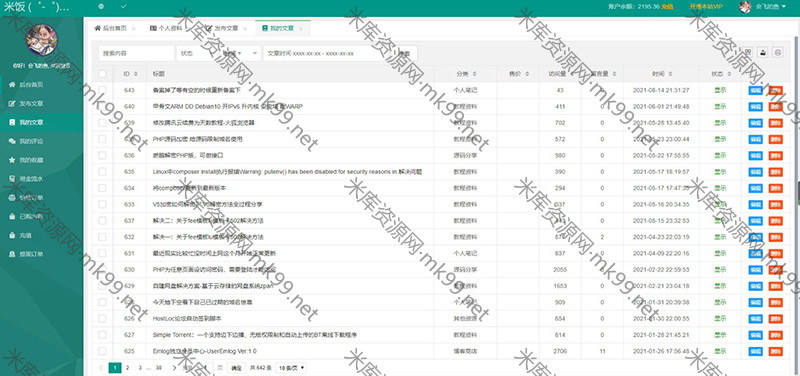Check the box for article ID 643

point(103,90)
